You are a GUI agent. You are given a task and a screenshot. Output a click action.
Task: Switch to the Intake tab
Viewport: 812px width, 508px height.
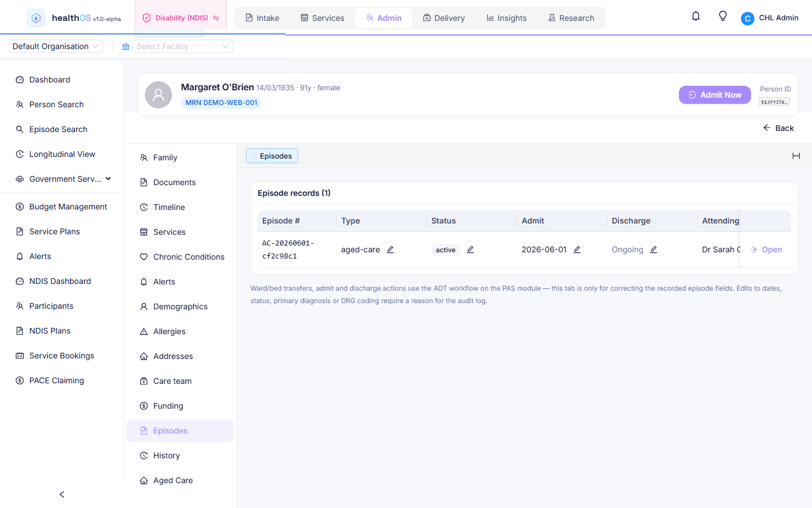point(262,18)
